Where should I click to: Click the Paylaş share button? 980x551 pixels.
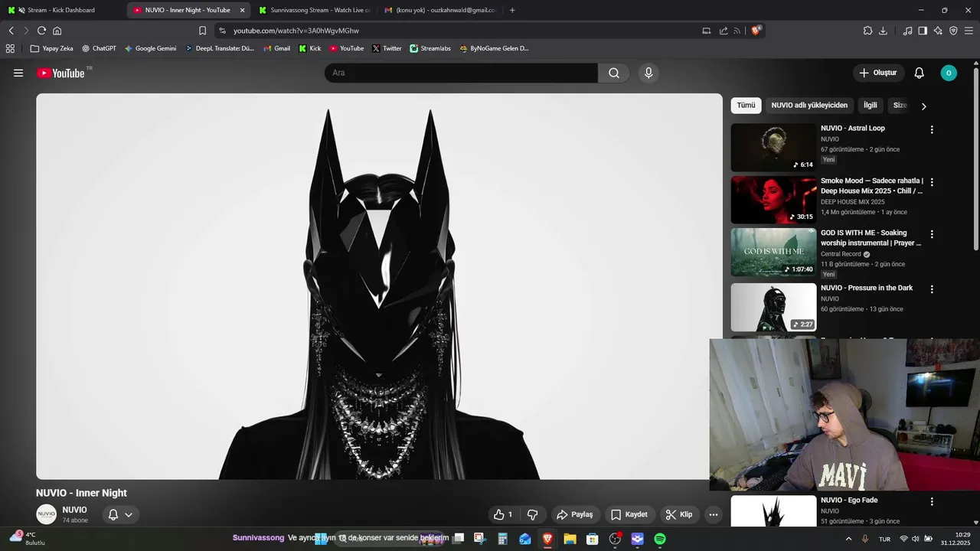[575, 514]
